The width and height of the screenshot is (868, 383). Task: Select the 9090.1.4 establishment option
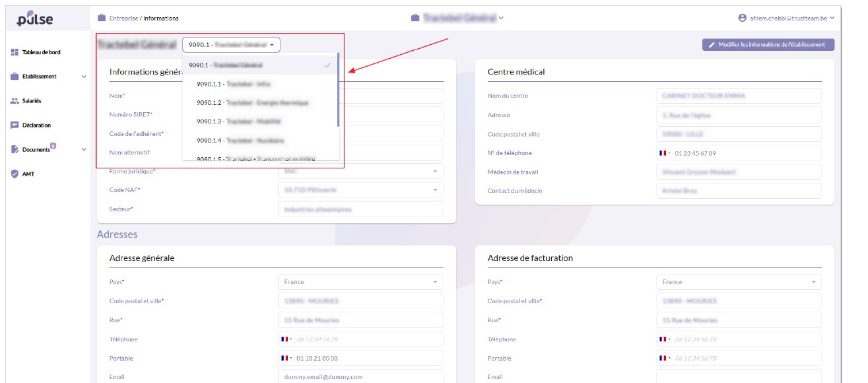pyautogui.click(x=259, y=141)
